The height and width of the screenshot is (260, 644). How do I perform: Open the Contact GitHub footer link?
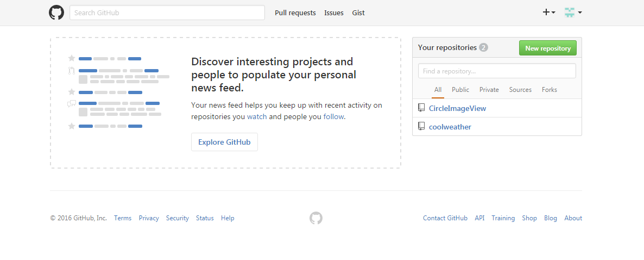[x=445, y=218]
